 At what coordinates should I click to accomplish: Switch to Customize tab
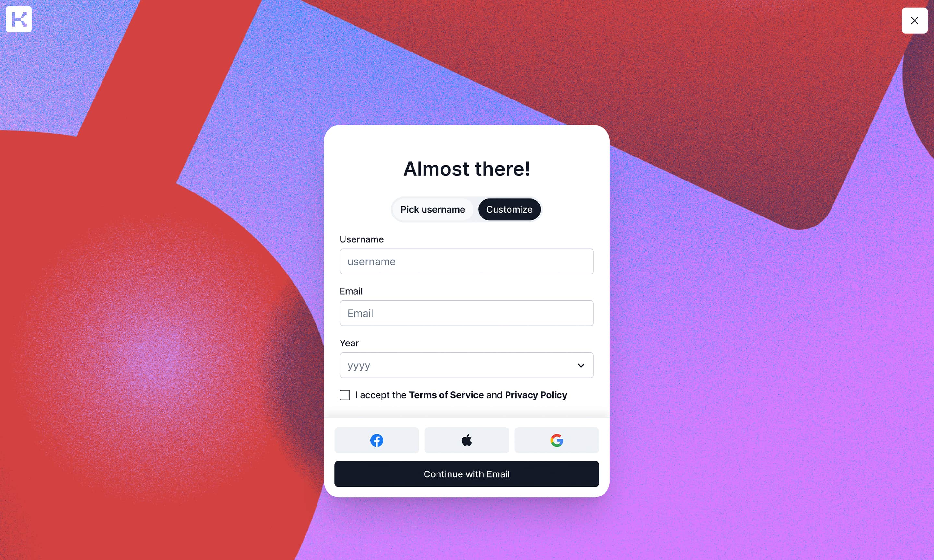(x=509, y=209)
